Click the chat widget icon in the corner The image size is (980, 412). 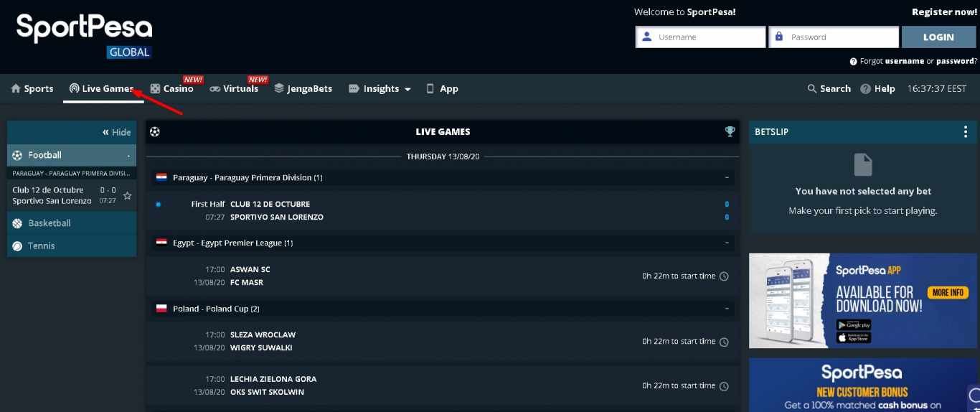[x=974, y=395]
